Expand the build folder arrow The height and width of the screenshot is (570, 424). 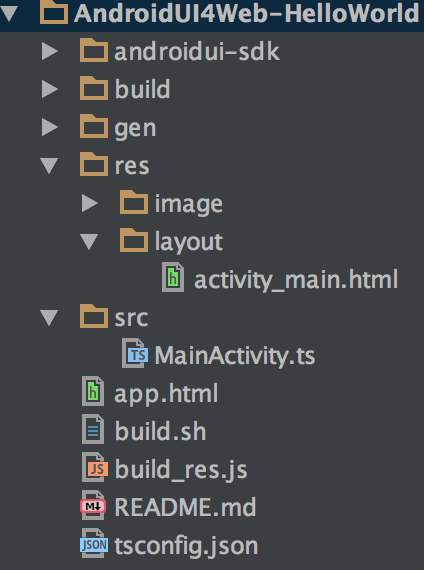point(50,89)
